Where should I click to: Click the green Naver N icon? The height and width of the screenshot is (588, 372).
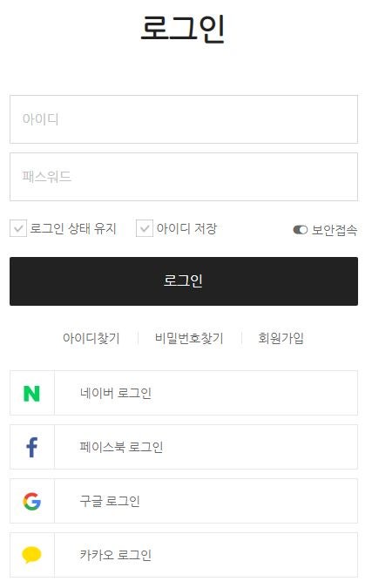pos(31,394)
